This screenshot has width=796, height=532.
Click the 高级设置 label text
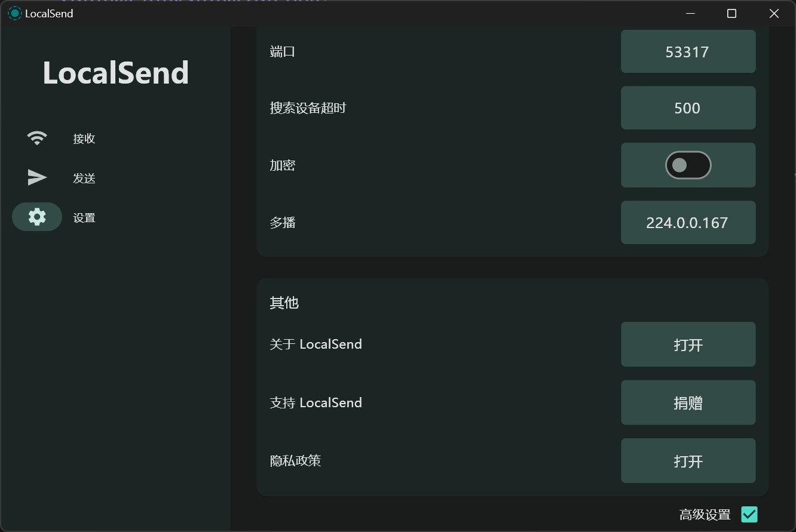[705, 515]
